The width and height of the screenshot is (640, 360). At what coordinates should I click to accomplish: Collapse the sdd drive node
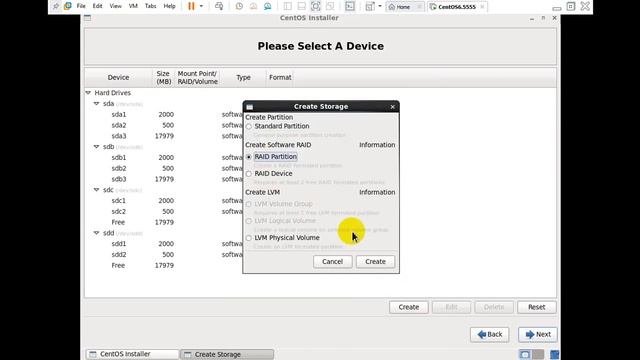(97, 233)
